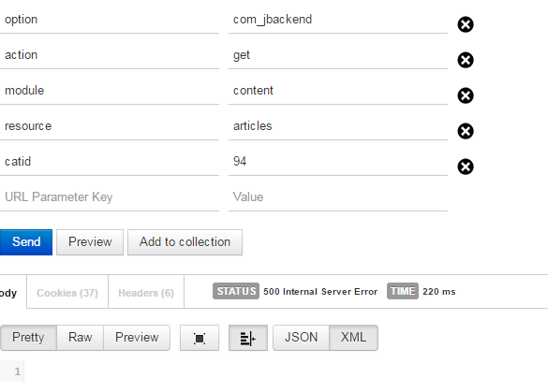This screenshot has height=392, width=548.
Task: Remove the option parameter row
Action: 466,24
